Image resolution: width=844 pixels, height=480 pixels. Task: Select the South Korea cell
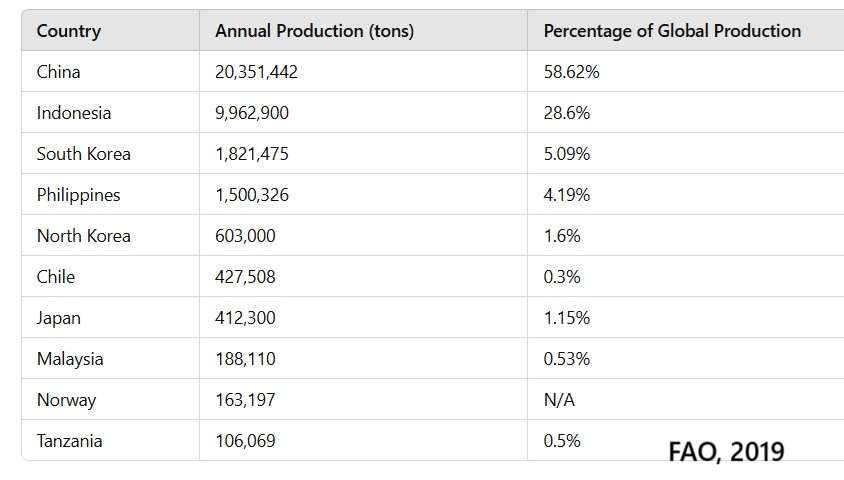84,154
